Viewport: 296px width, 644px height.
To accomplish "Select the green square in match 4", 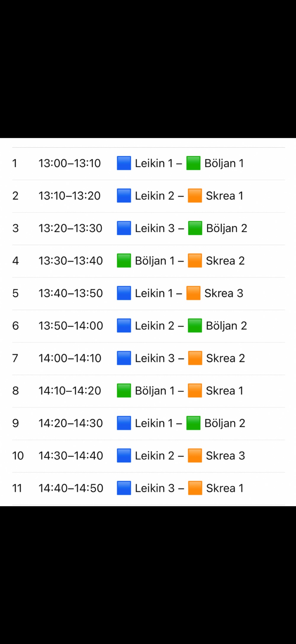I will 124,261.
